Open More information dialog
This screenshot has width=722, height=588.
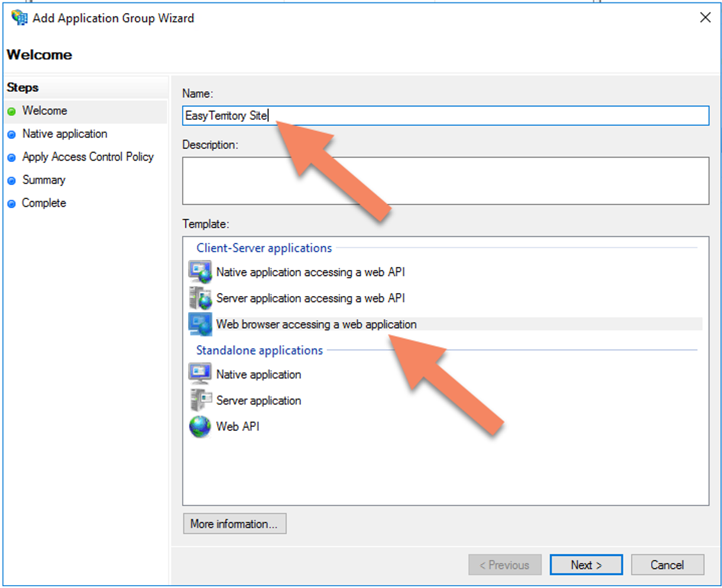(x=234, y=524)
